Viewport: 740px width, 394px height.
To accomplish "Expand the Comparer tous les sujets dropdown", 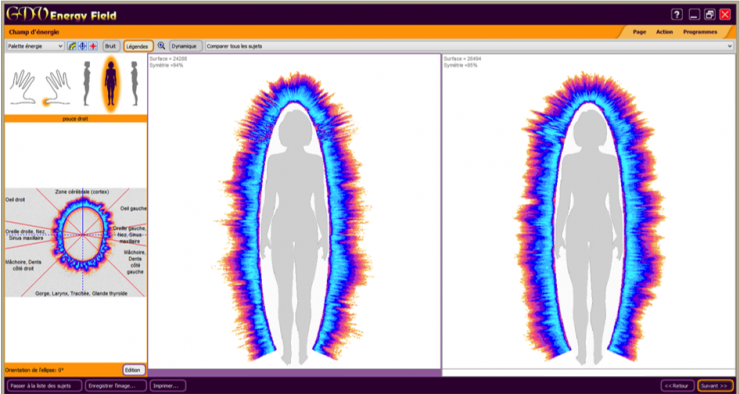I will tap(469, 46).
